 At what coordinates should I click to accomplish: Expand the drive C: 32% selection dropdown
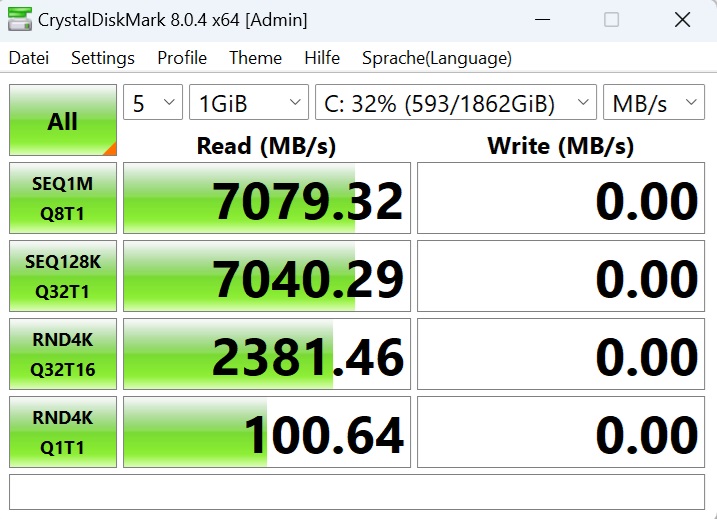click(x=456, y=102)
